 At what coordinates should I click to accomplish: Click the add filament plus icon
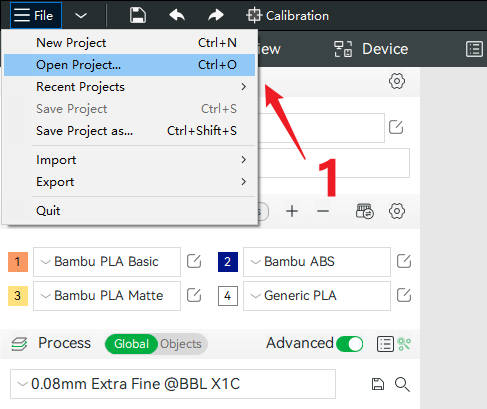pos(292,211)
